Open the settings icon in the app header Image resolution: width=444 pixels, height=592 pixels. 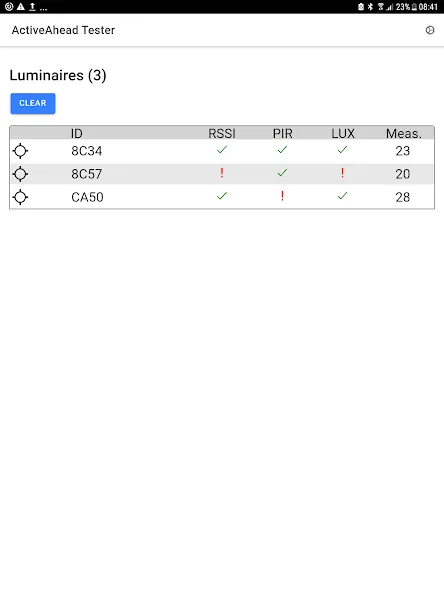click(x=430, y=30)
